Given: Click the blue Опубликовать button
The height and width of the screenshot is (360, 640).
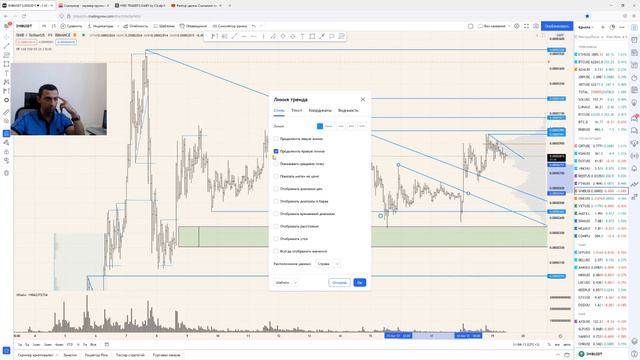Looking at the screenshot, I should (557, 26).
